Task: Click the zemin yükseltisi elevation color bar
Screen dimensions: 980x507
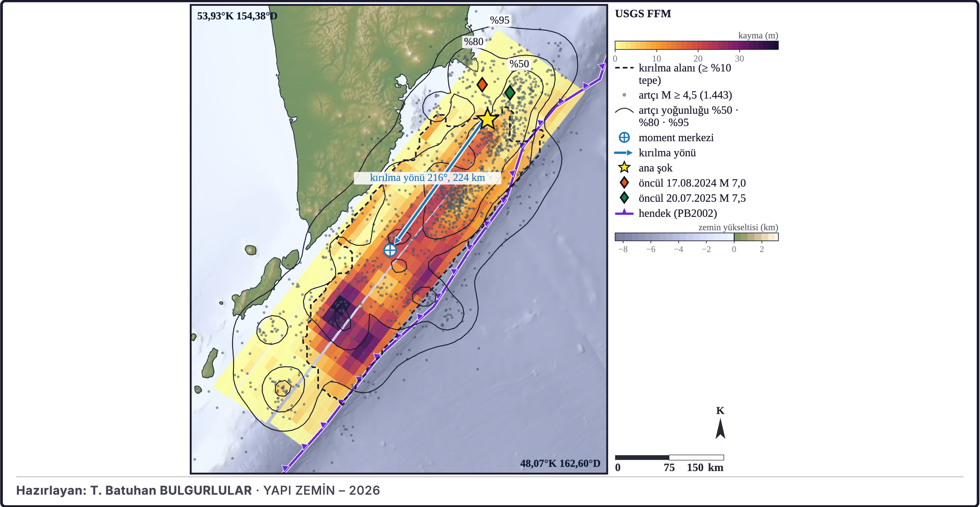Action: coord(697,237)
